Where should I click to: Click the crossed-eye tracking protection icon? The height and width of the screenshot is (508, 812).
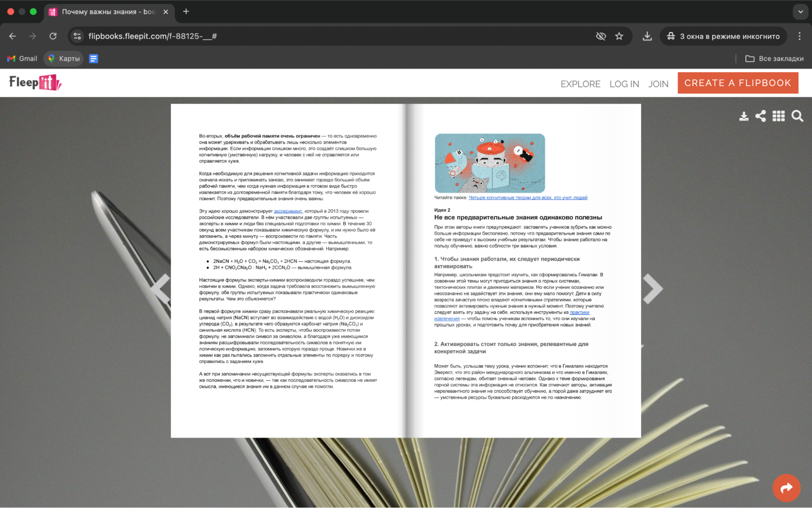point(601,36)
